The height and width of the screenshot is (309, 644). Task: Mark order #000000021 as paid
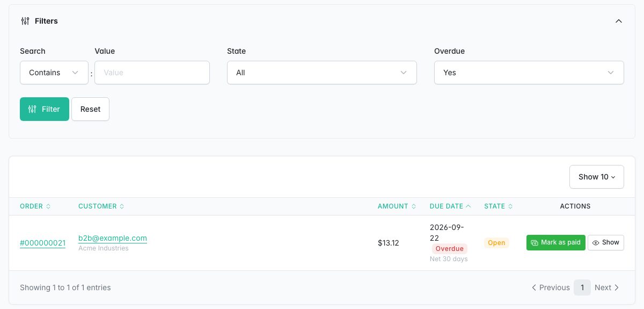pyautogui.click(x=556, y=242)
